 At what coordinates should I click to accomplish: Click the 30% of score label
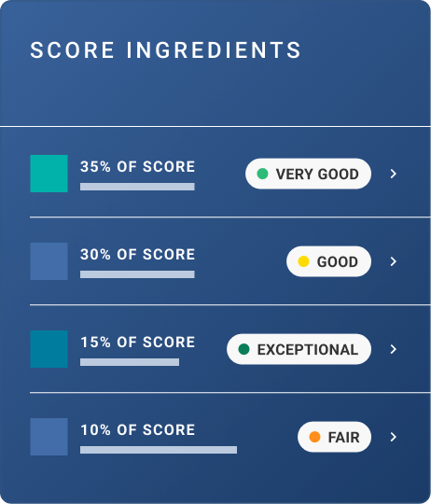[x=137, y=254]
